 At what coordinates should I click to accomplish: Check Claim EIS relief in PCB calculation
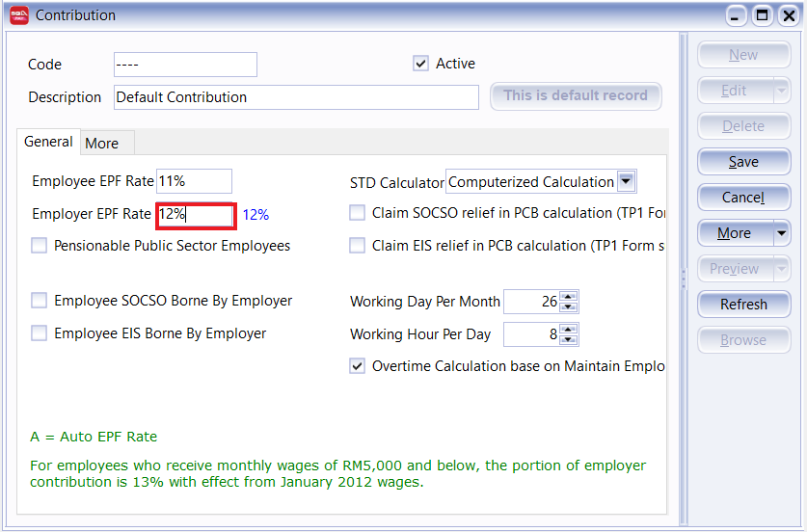[357, 246]
